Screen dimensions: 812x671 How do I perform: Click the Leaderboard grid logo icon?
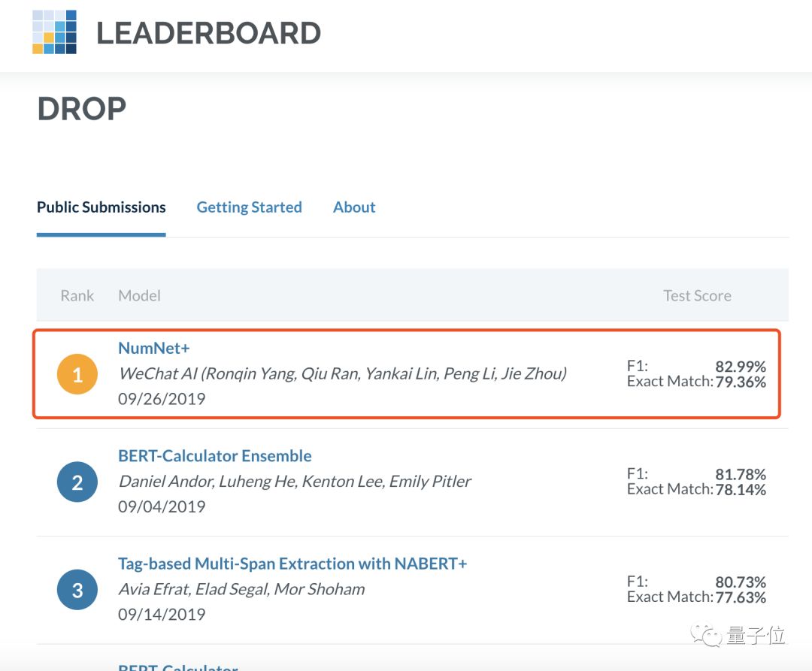point(54,32)
